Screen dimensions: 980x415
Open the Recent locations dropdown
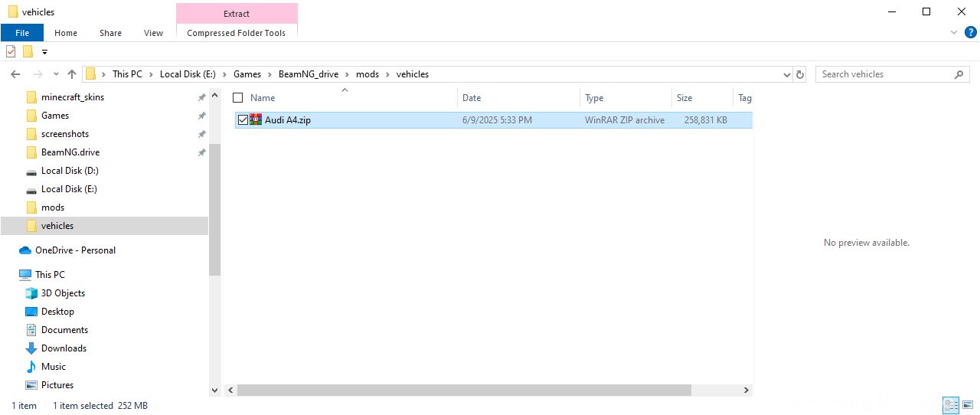pyautogui.click(x=54, y=74)
